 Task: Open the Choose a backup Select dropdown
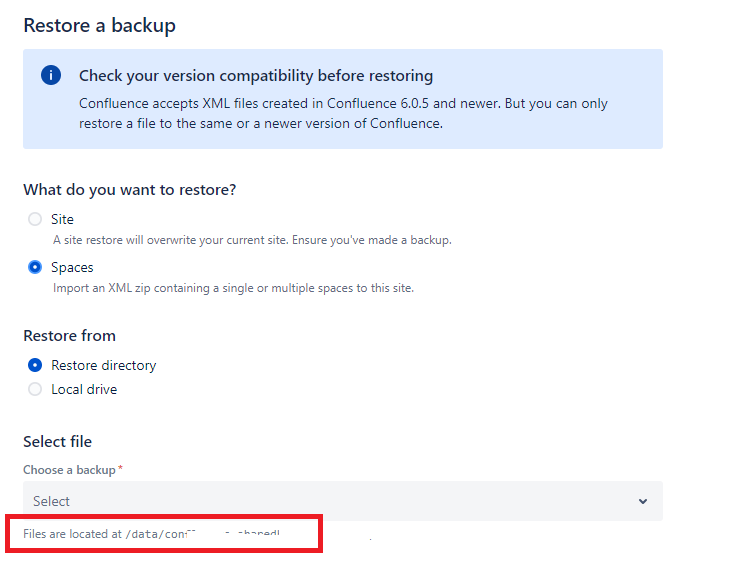click(343, 501)
